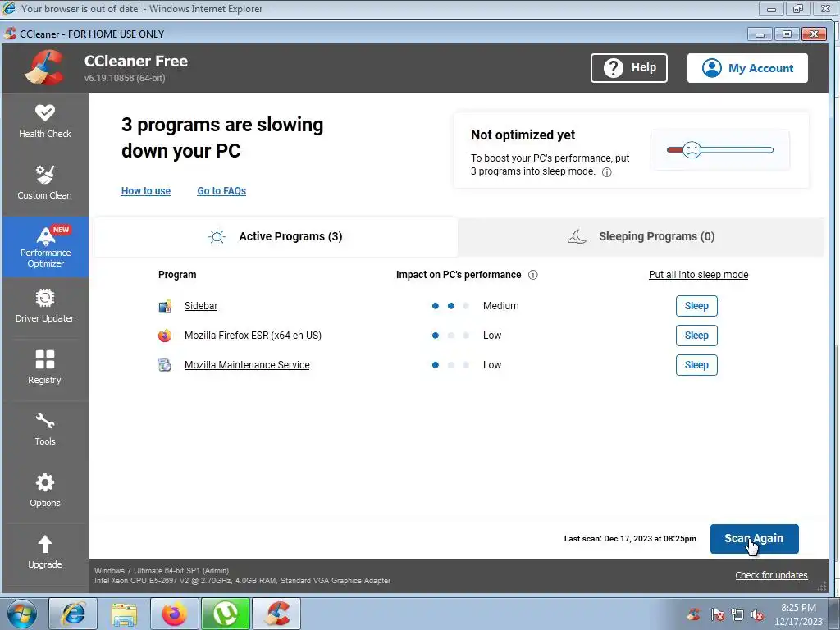Click the Program column header
This screenshot has height=630, width=840.
tap(177, 275)
